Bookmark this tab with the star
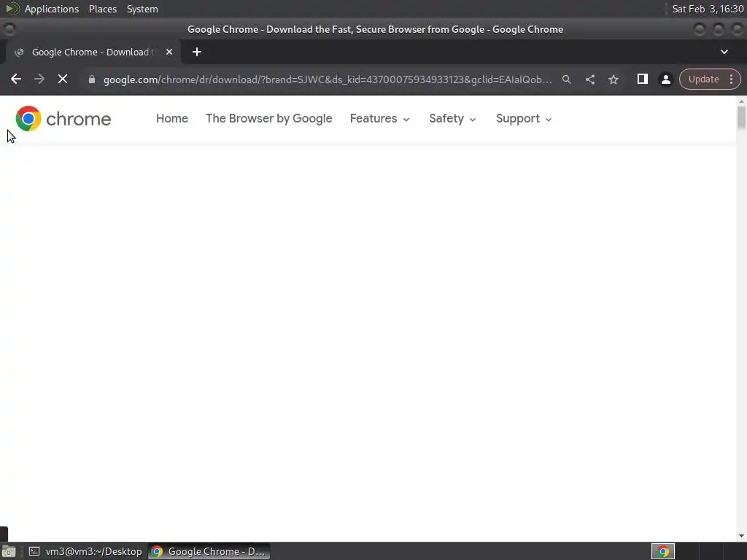This screenshot has height=560, width=747. point(613,79)
